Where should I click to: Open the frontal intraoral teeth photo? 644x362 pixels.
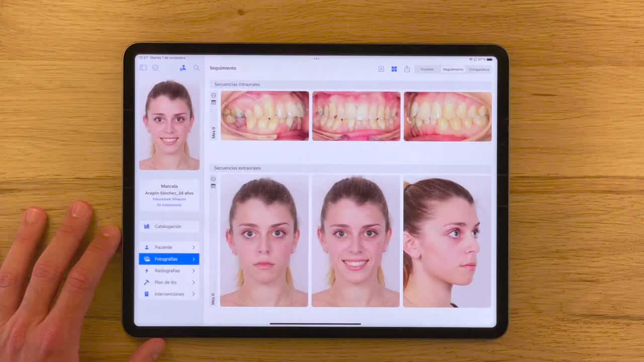pos(356,116)
